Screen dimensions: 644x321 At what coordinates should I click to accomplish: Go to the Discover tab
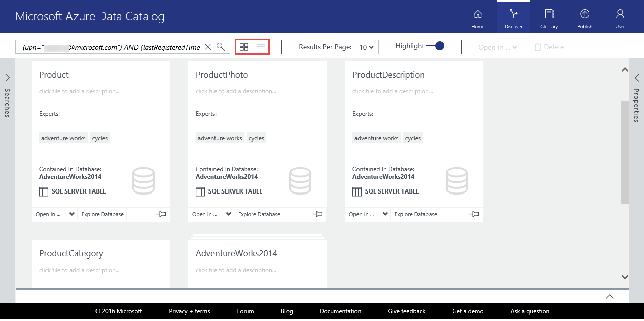514,18
